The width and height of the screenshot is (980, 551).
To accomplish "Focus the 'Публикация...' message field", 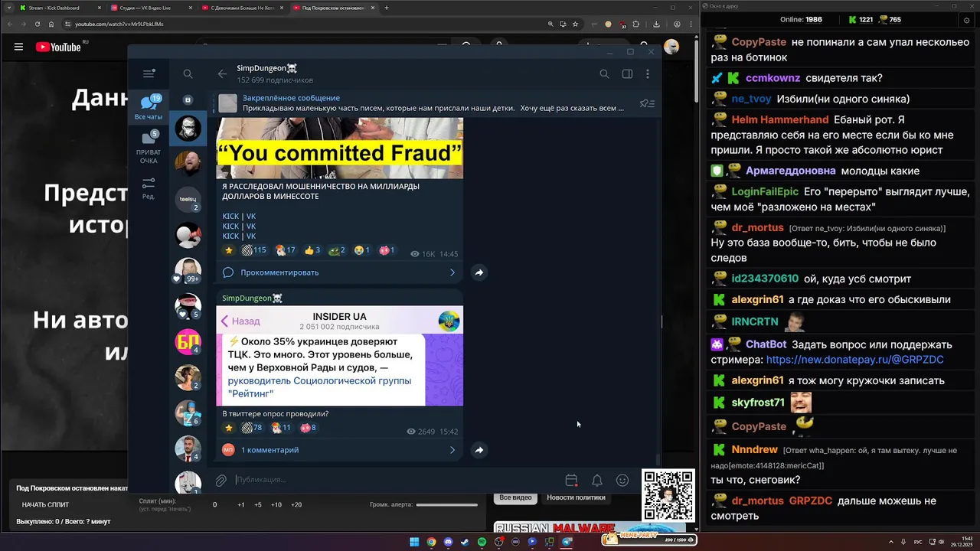I will 394,480.
